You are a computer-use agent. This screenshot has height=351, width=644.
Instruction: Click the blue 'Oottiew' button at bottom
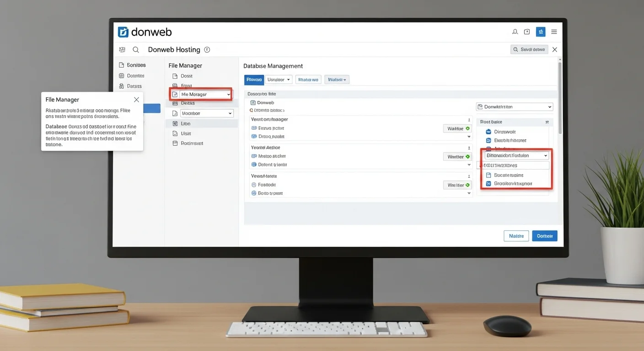tap(545, 236)
